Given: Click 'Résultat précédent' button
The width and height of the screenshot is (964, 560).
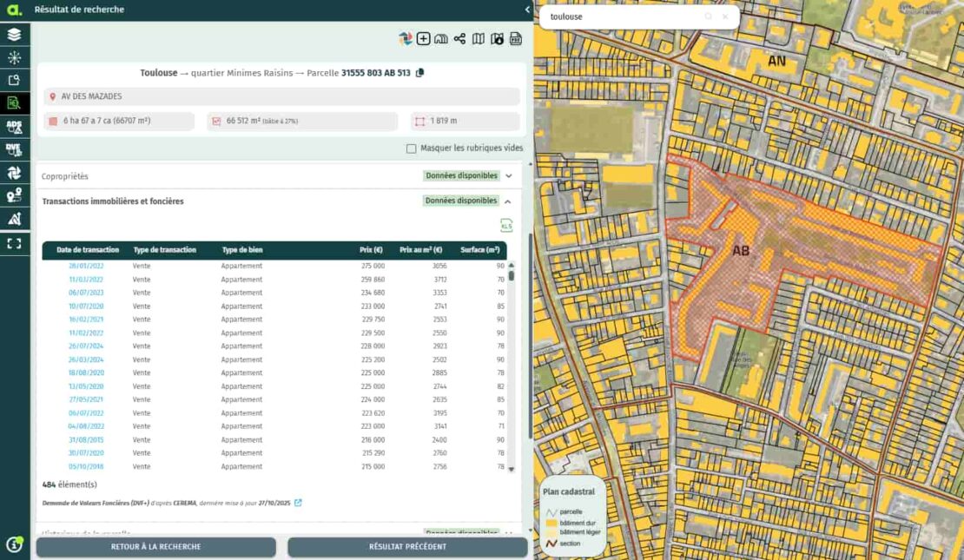Looking at the screenshot, I should (x=407, y=547).
